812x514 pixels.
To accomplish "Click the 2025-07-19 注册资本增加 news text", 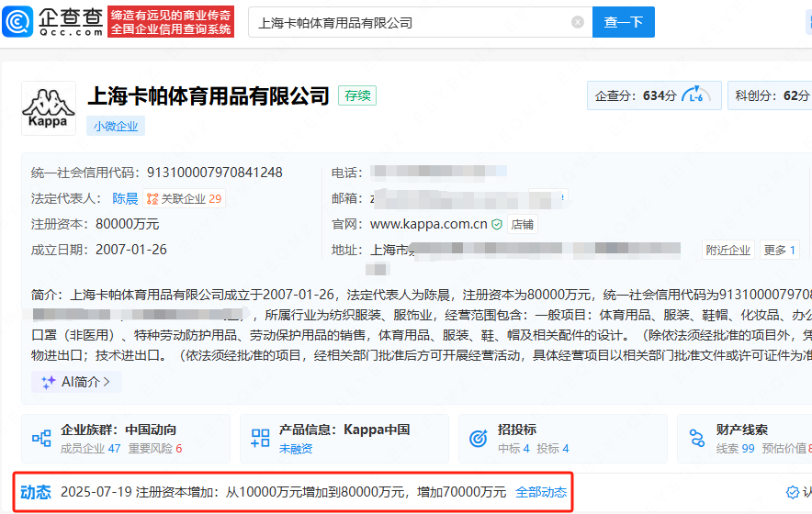I will (283, 492).
